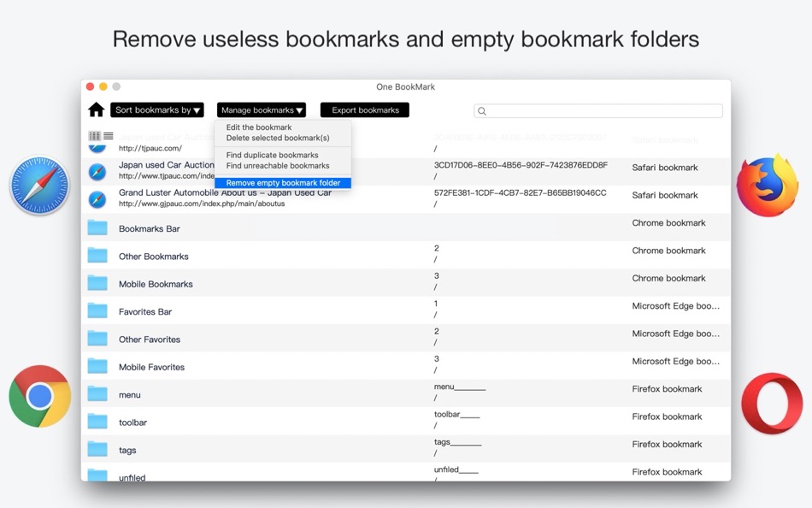
Task: Click the http://tjpauc.com/ URL text
Action: 150,148
